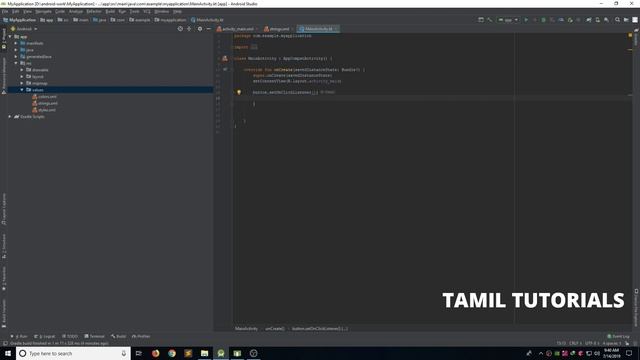Open the View menu
Viewport: 640px width, 360px height.
pos(27,11)
